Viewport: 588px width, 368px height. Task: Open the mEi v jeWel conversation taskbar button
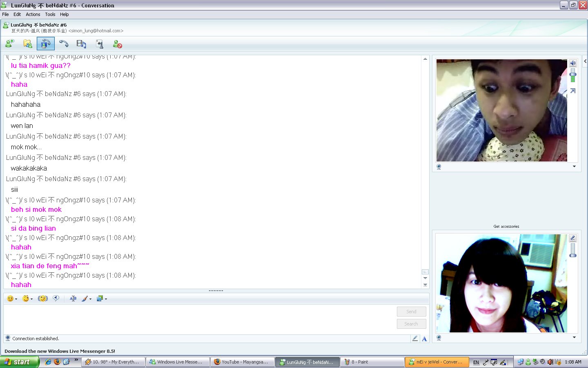click(x=437, y=362)
